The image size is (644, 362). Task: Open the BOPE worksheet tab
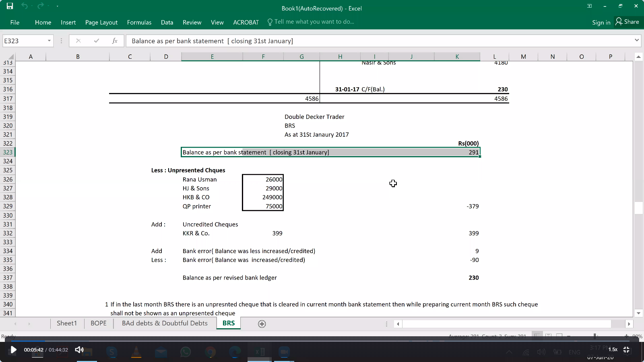(x=98, y=323)
